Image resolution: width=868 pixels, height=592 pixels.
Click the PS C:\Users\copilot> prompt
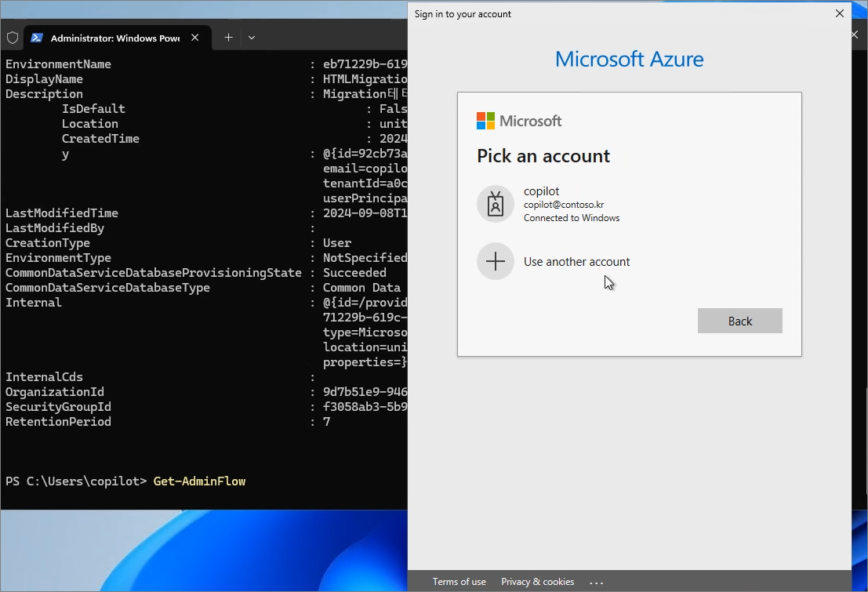point(76,481)
